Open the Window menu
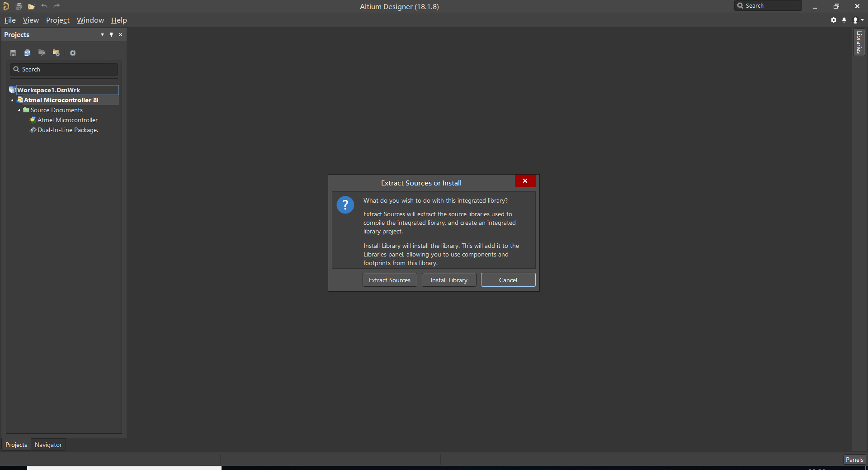The width and height of the screenshot is (868, 470). 90,20
